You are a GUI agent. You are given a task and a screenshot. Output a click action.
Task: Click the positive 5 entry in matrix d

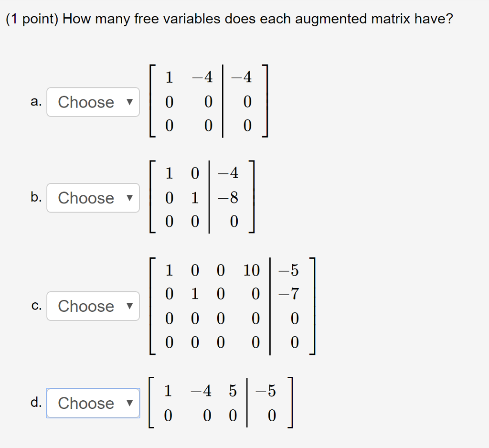tap(233, 391)
